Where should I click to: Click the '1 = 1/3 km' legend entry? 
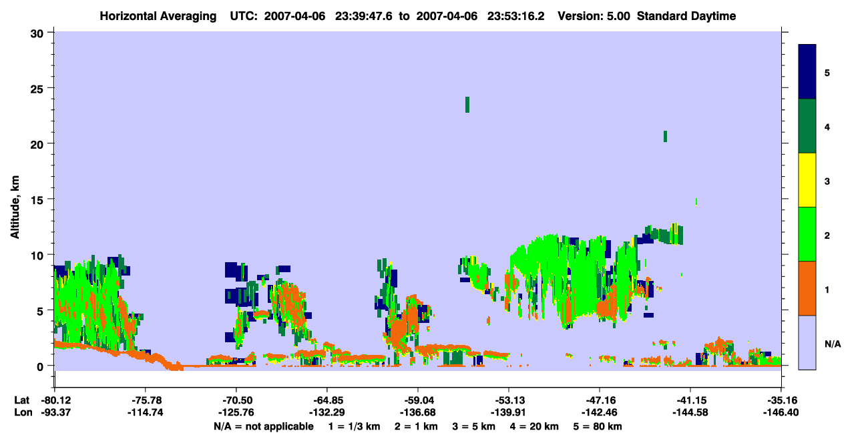coord(355,426)
